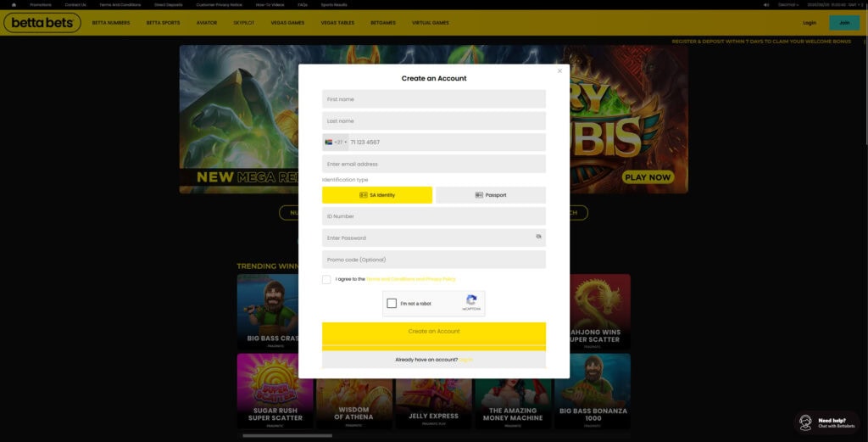Image resolution: width=868 pixels, height=442 pixels.
Task: Open the Decimal odds format dropdown
Action: point(788,4)
